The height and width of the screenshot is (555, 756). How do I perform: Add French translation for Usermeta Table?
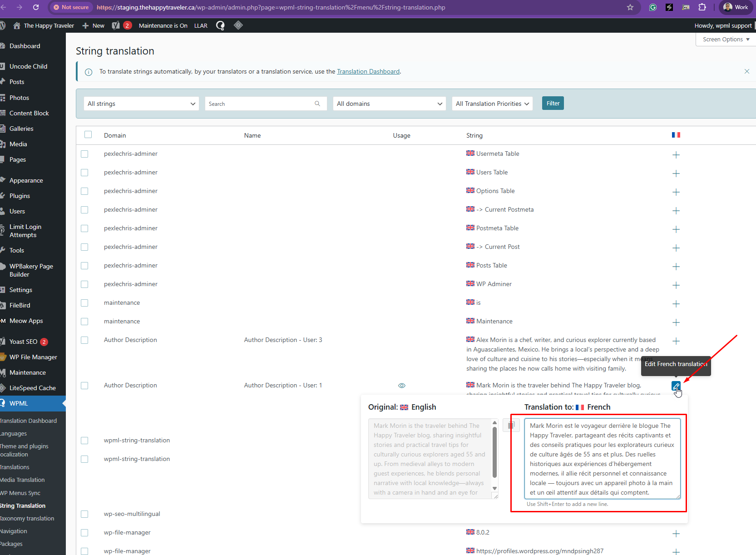coord(676,155)
